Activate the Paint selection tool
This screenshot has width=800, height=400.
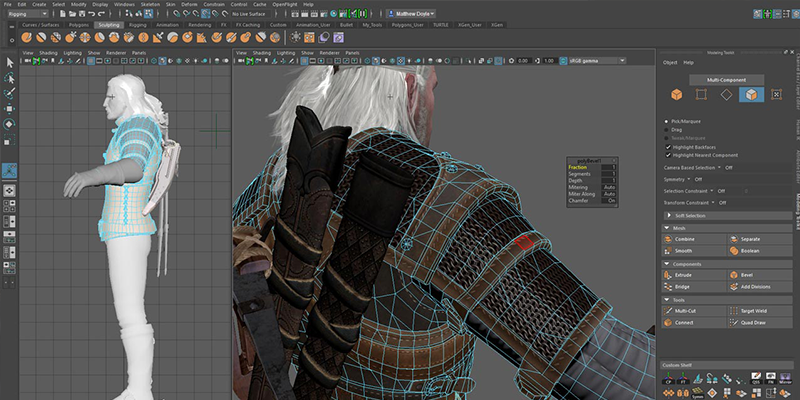(x=10, y=93)
